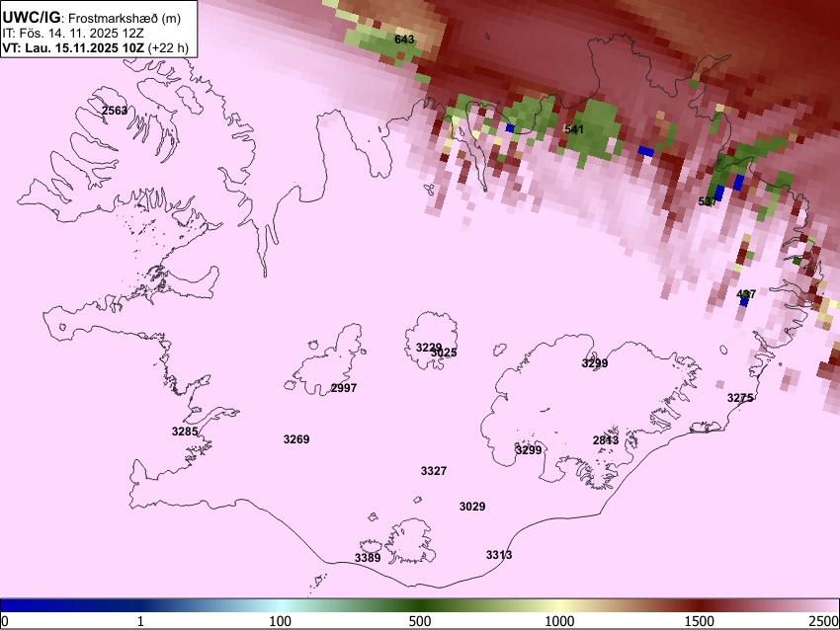Click the map value 643
This screenshot has width=840, height=630.
point(404,39)
